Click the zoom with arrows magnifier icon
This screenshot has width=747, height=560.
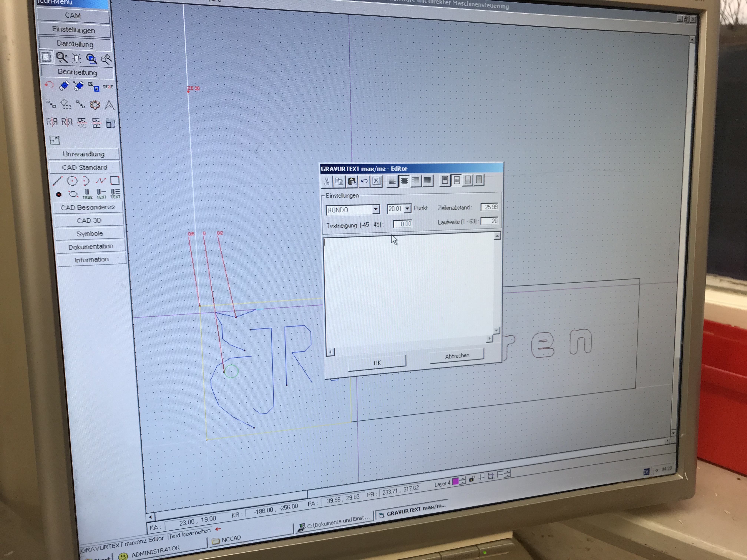tap(62, 58)
